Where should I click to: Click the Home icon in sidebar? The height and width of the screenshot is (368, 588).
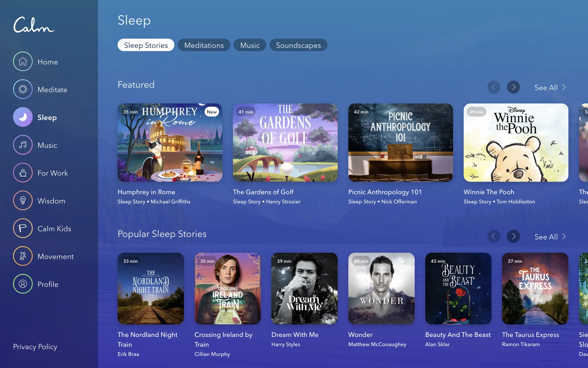coord(23,62)
